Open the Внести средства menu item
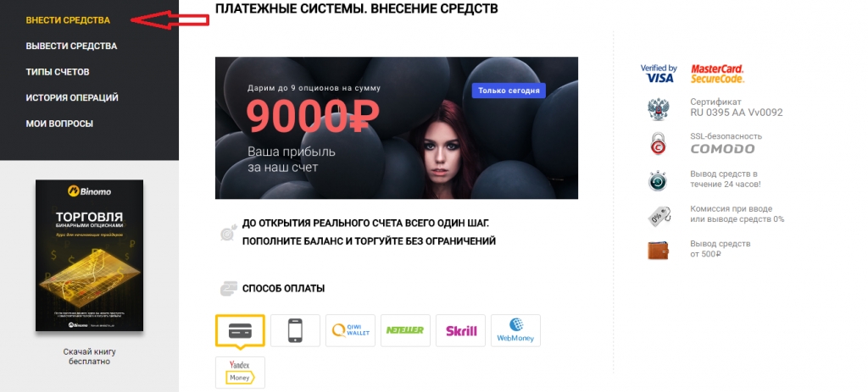Image resolution: width=868 pixels, height=392 pixels. coord(68,20)
